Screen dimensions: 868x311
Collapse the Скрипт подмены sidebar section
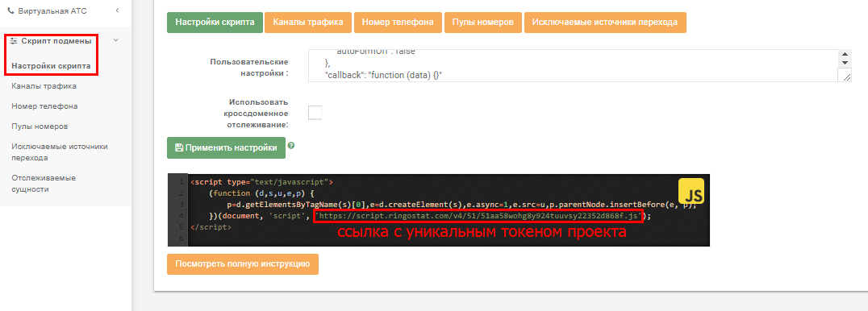coord(115,40)
